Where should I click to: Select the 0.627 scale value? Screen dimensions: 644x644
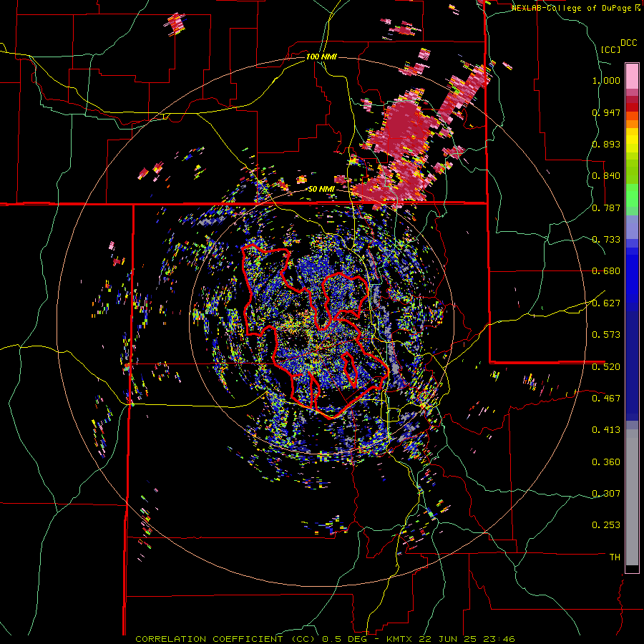606,303
